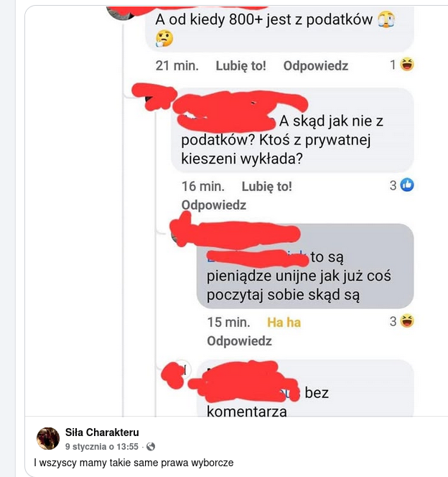448x477 pixels.
Task: Open the Siła Charakteru page name link
Action: click(x=102, y=432)
